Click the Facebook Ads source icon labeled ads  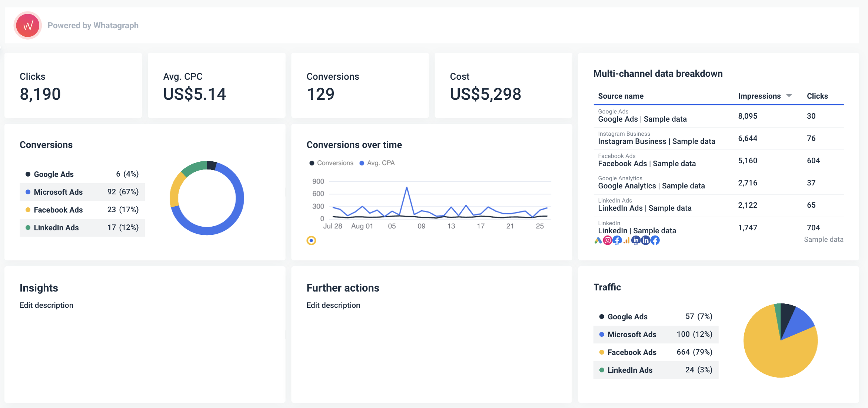617,240
